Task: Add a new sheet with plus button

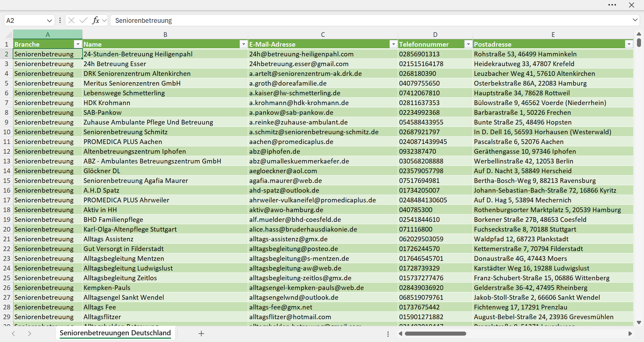Action: tap(201, 333)
